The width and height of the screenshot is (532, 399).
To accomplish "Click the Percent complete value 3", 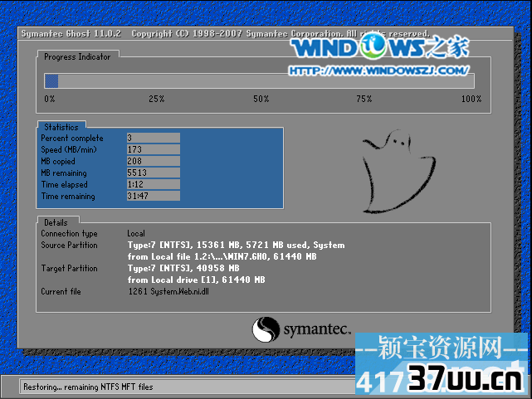I will tap(154, 138).
